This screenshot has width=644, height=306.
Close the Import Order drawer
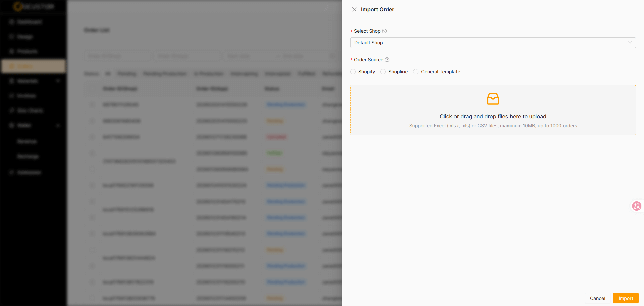click(354, 9)
